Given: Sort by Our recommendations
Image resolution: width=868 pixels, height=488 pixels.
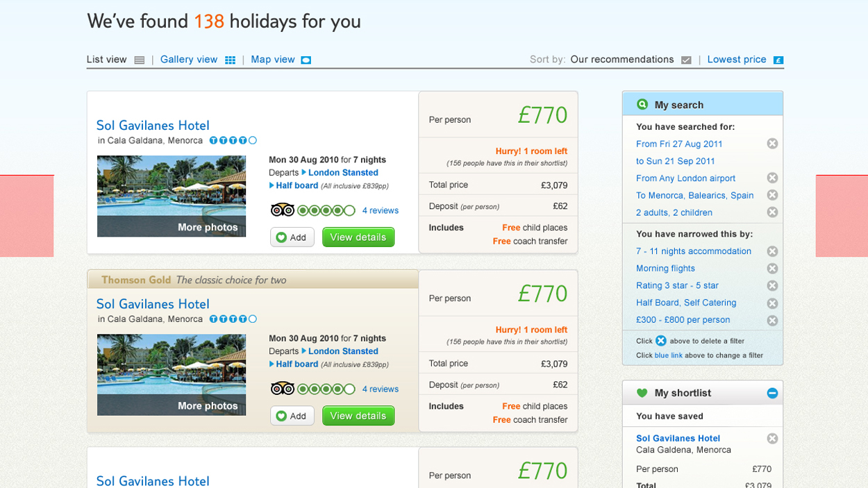Looking at the screenshot, I should tap(622, 60).
